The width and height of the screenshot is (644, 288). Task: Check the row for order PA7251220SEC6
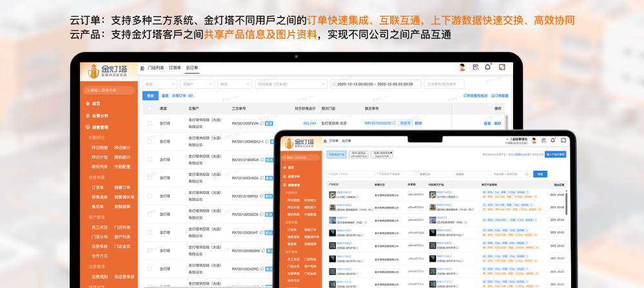(x=150, y=214)
